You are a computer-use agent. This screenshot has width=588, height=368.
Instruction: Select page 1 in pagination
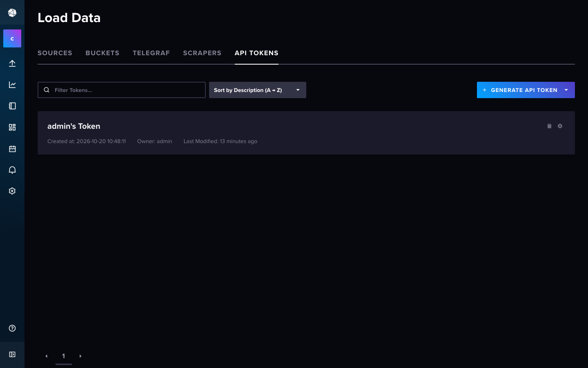[x=64, y=356]
